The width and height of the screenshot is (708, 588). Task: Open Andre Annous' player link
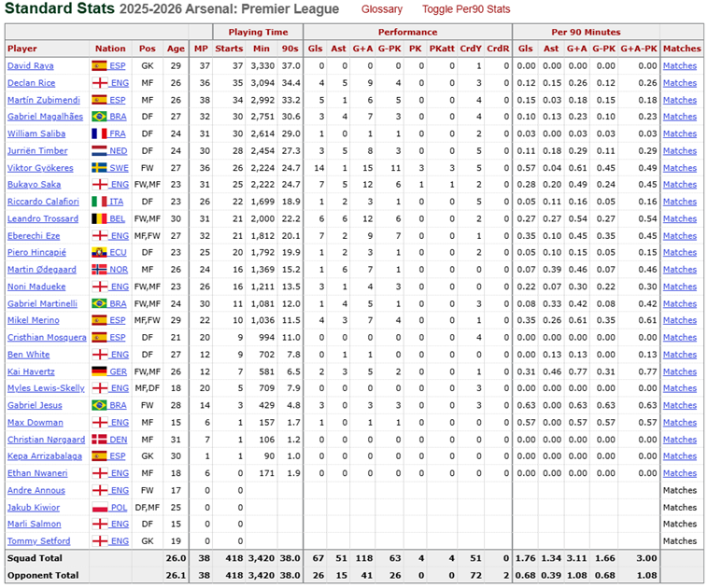[x=36, y=491]
